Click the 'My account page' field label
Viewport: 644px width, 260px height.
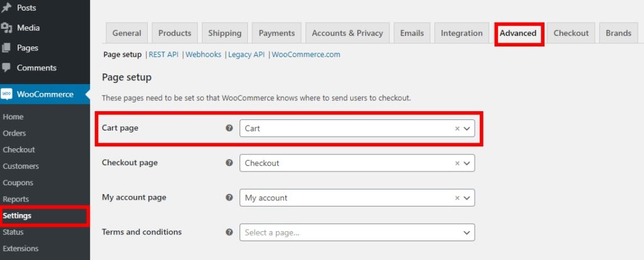(x=134, y=198)
